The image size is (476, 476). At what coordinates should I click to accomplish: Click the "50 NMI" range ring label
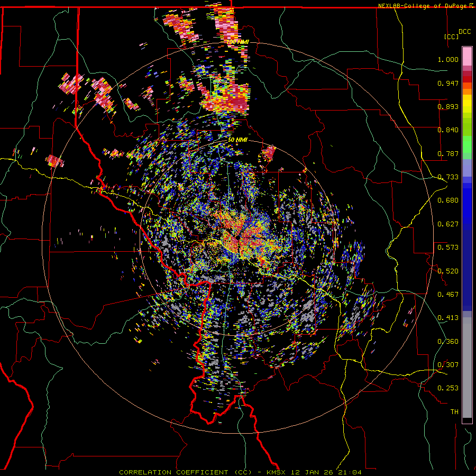(x=237, y=140)
